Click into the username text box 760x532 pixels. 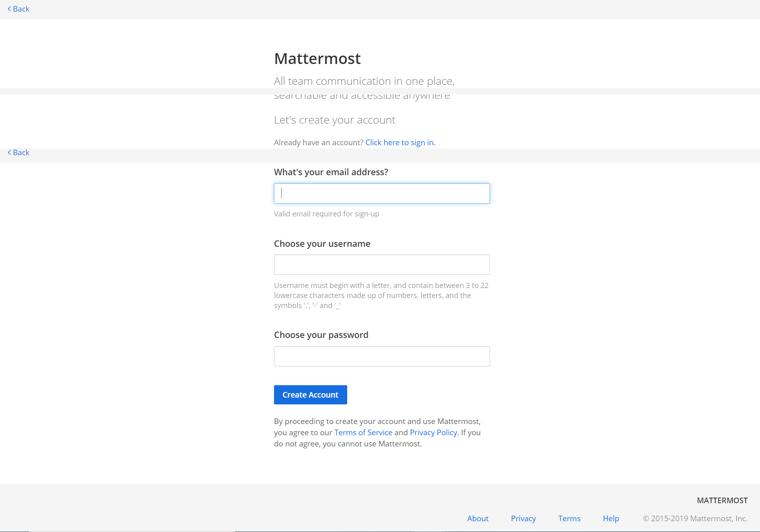382,265
